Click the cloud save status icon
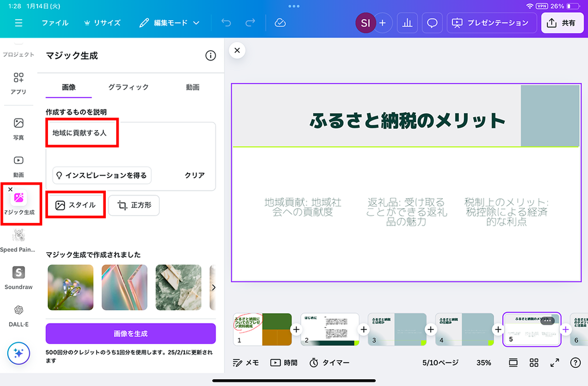This screenshot has width=588, height=386. coord(280,23)
